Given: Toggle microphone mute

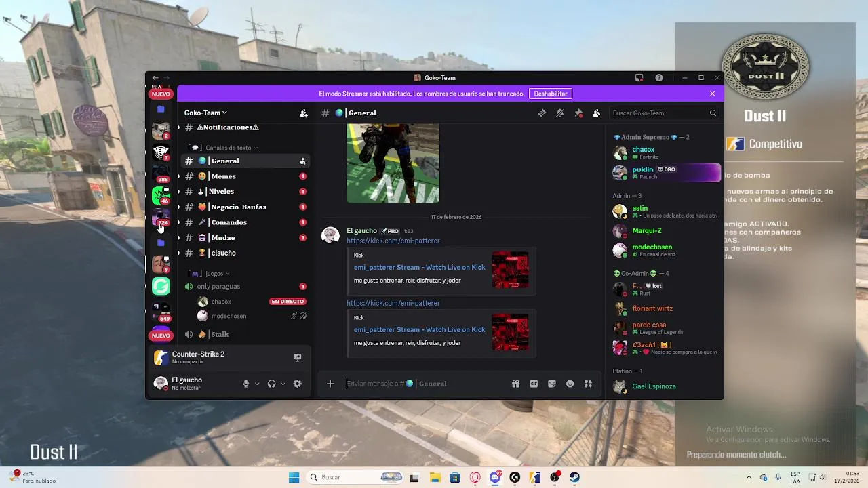Looking at the screenshot, I should [246, 384].
